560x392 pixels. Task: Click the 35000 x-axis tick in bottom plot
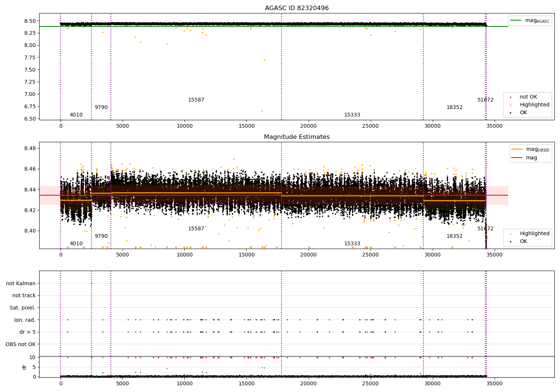(x=495, y=383)
